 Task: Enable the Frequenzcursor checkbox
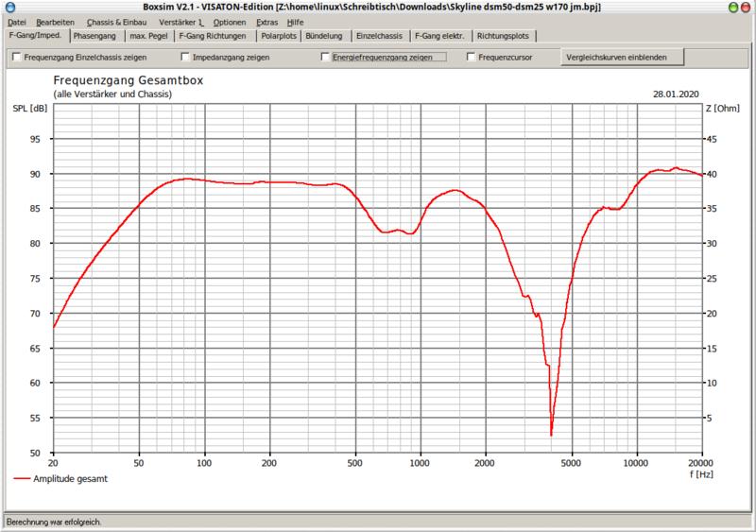(472, 58)
